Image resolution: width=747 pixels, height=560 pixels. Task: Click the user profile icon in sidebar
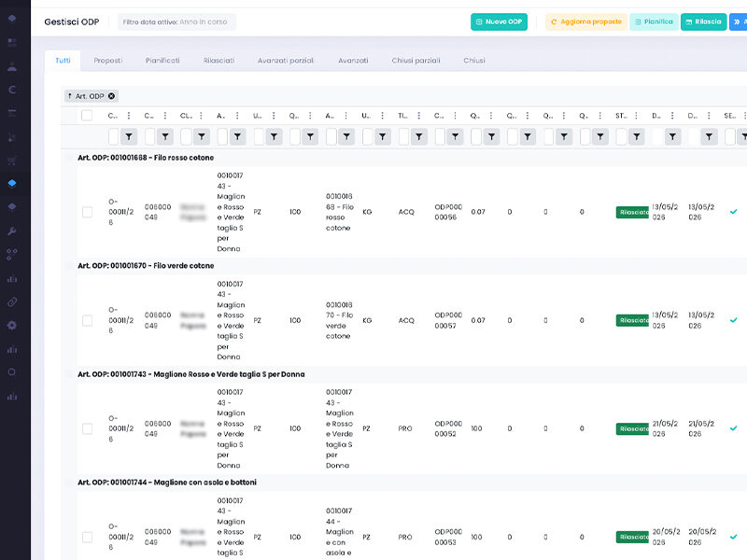pyautogui.click(x=12, y=66)
